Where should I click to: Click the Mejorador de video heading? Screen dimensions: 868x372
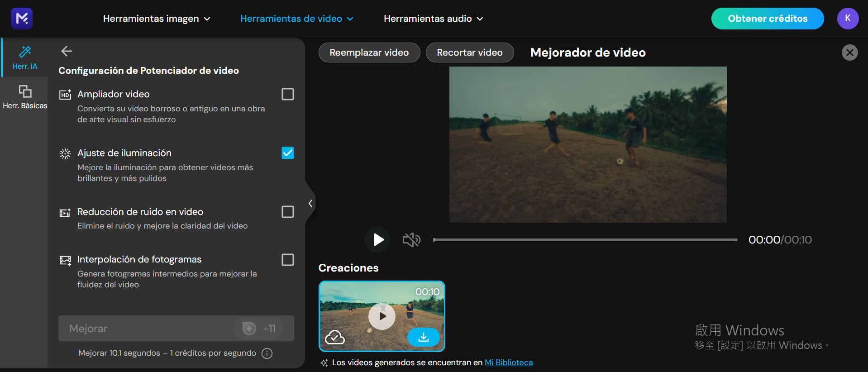(x=588, y=52)
